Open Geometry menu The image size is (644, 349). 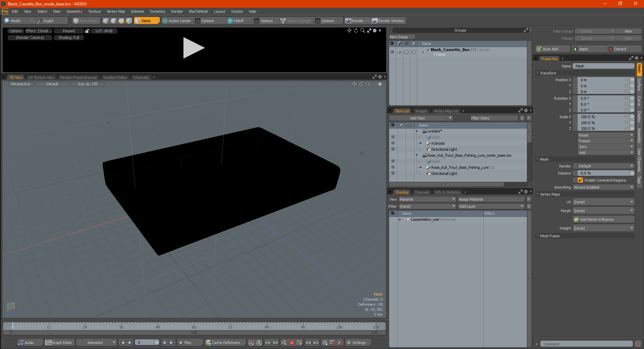74,11
